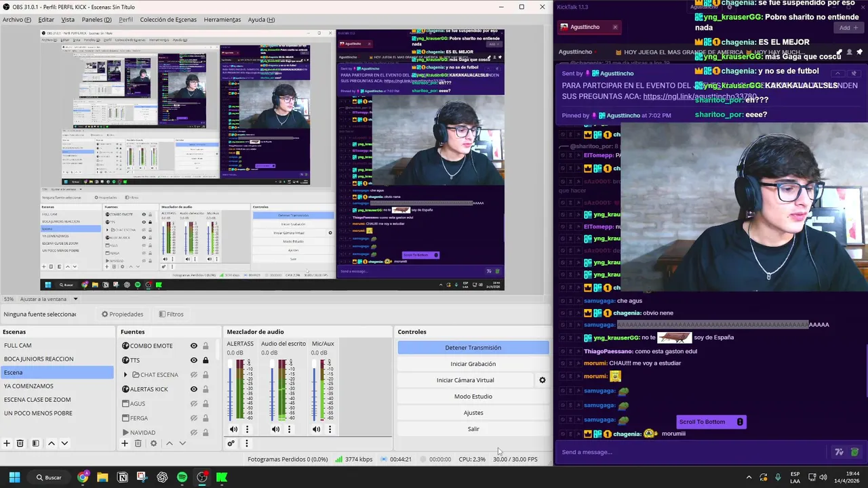Remove selected scene with trash icon
Screen dimensions: 868x488
20,443
